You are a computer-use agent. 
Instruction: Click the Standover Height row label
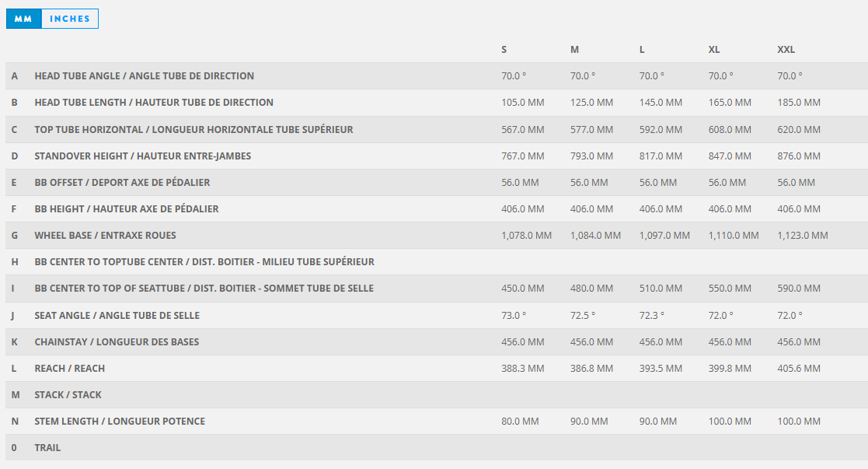142,156
